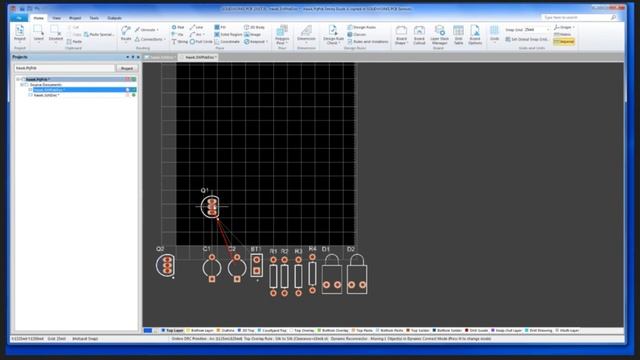Switch to the Outputs ribbon tab

click(x=114, y=18)
